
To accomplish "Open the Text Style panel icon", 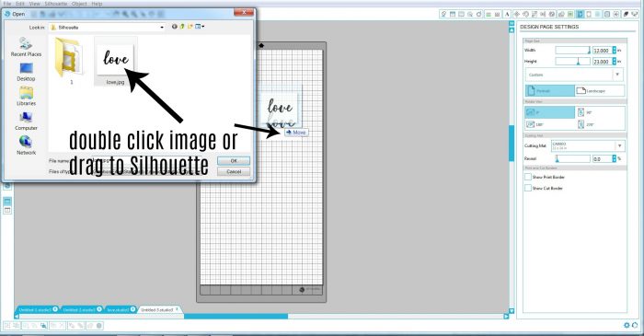I will click(x=507, y=14).
